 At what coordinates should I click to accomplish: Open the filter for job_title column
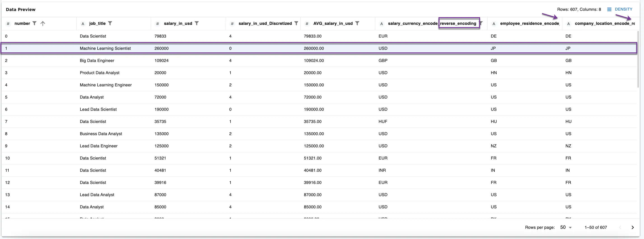[x=110, y=23]
